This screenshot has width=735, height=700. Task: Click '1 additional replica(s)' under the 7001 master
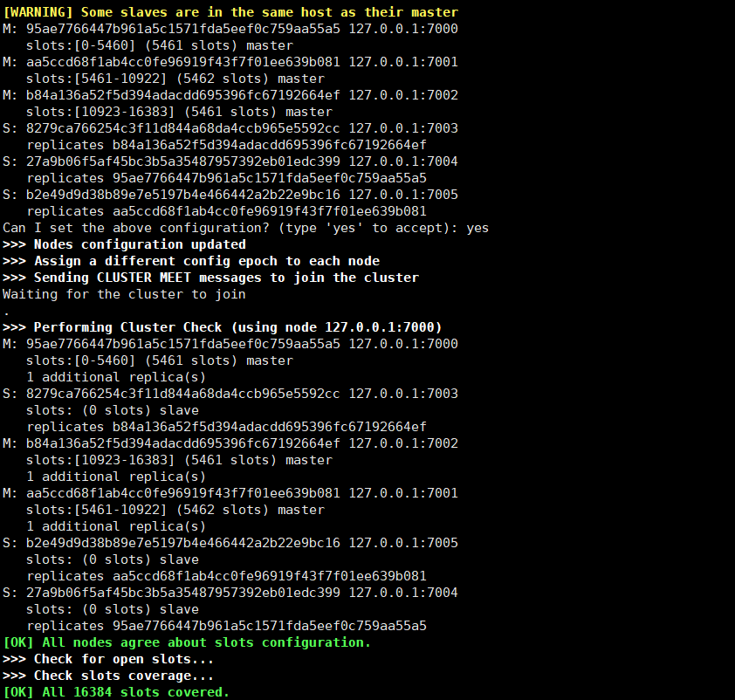116,526
